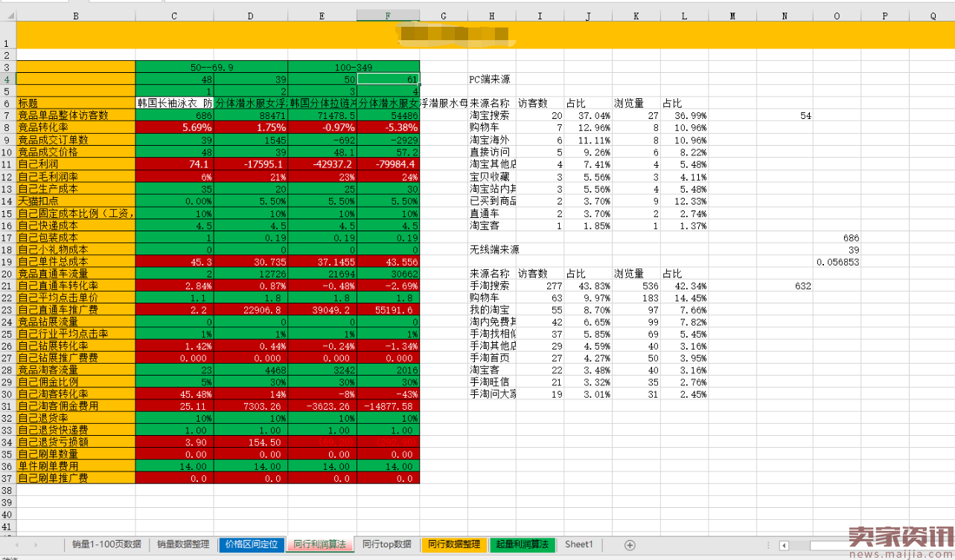Select row 7 header
Viewport: 955px width, 560px height.
pos(7,115)
